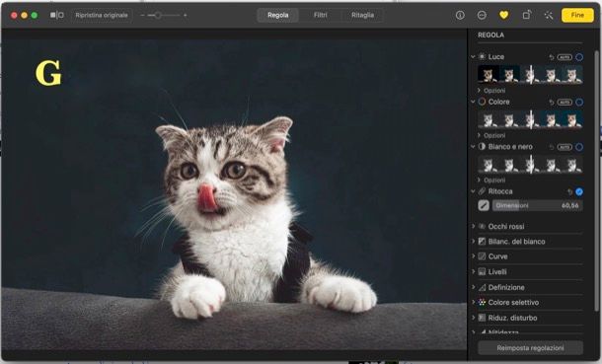Image resolution: width=602 pixels, height=364 pixels.
Task: Click the Riduz. disturbo icon
Action: click(x=482, y=318)
